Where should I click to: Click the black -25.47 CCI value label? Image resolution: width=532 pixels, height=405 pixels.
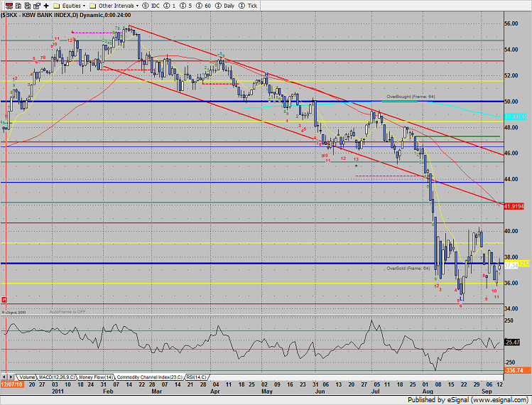[x=512, y=342]
